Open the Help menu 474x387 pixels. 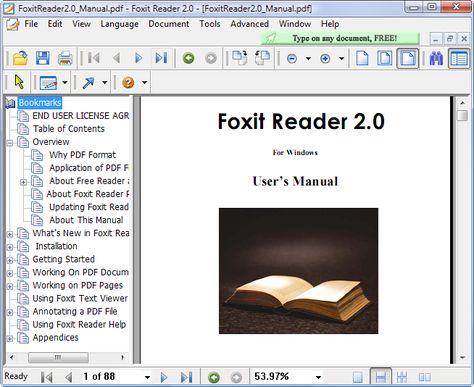330,24
